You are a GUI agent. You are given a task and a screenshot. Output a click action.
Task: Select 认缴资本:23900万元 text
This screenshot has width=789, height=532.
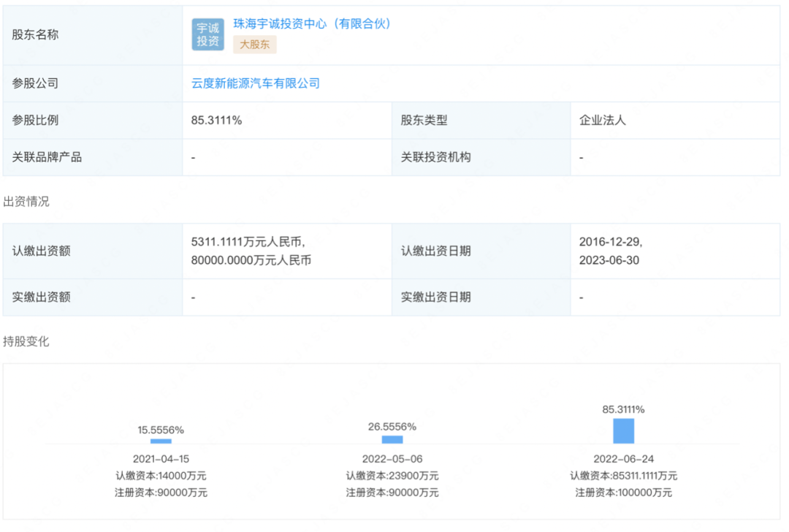392,476
